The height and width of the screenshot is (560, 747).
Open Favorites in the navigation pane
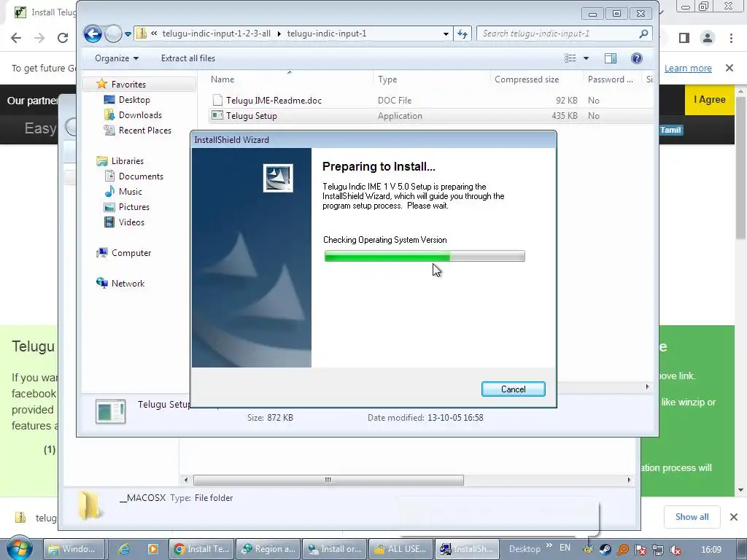tap(128, 85)
